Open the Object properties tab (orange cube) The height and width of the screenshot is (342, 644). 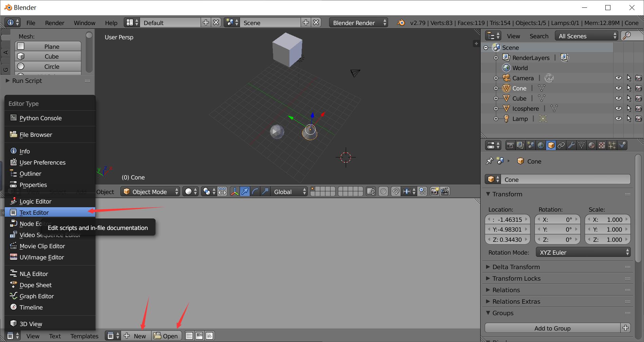(x=551, y=145)
